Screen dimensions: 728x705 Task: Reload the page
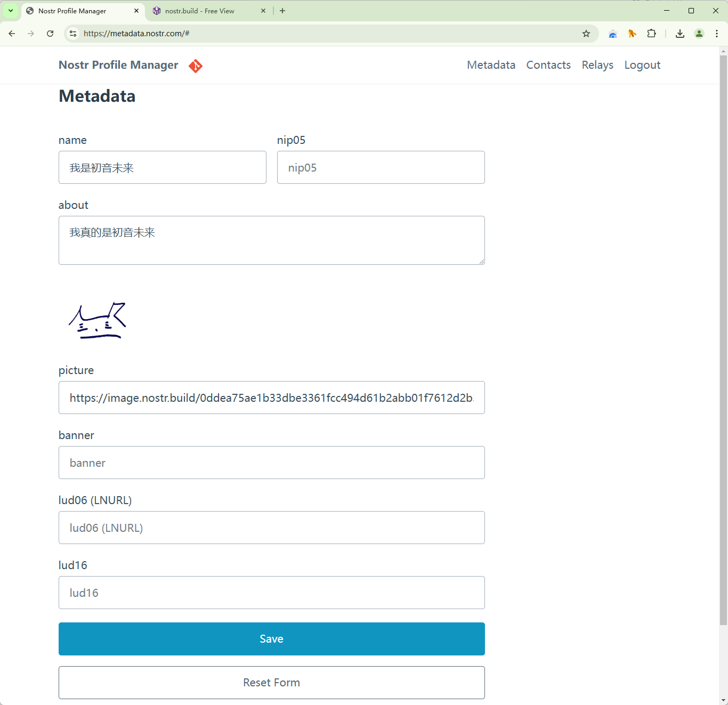click(50, 34)
